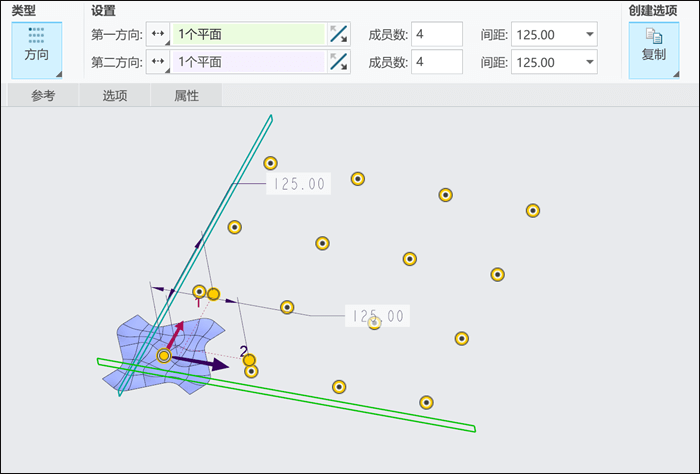Viewport: 700px width, 474px height.
Task: Edit second direction 成员数 value 4
Action: click(437, 62)
